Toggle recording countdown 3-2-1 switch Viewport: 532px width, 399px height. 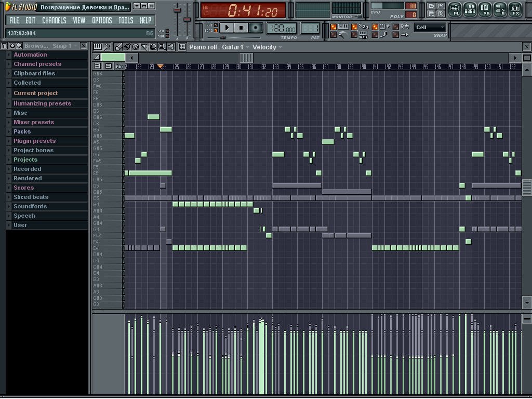[x=354, y=27]
